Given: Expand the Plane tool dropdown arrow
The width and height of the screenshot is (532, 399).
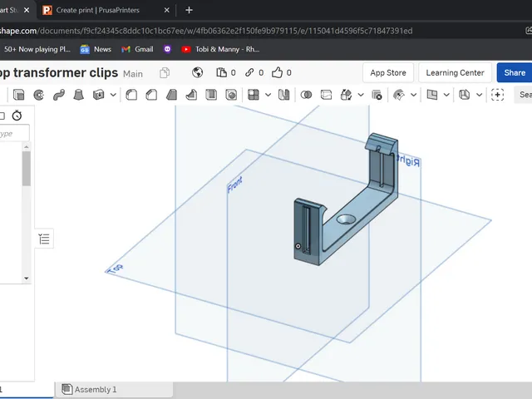Looking at the screenshot, I should (446, 95).
